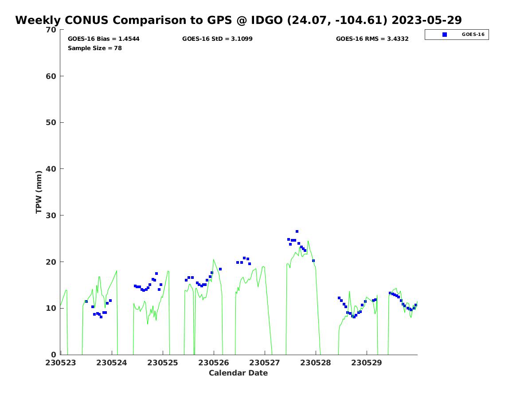Click the Sample Size = 78 text
This screenshot has height=399, width=532.
(94, 48)
